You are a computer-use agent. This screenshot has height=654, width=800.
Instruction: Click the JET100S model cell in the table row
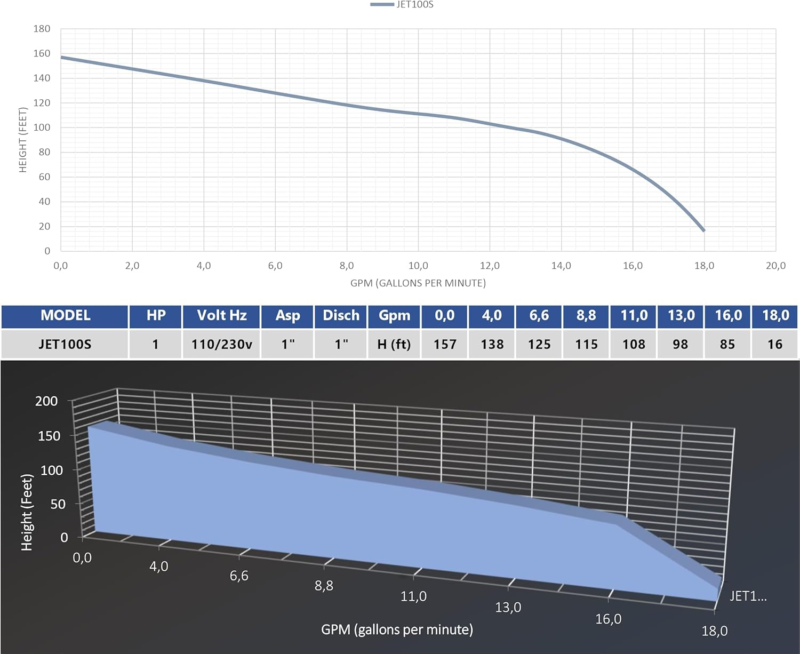65,345
